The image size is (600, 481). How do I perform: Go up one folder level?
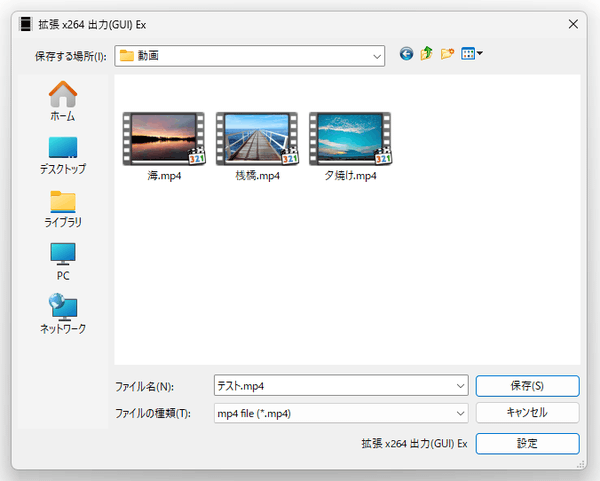pyautogui.click(x=426, y=54)
